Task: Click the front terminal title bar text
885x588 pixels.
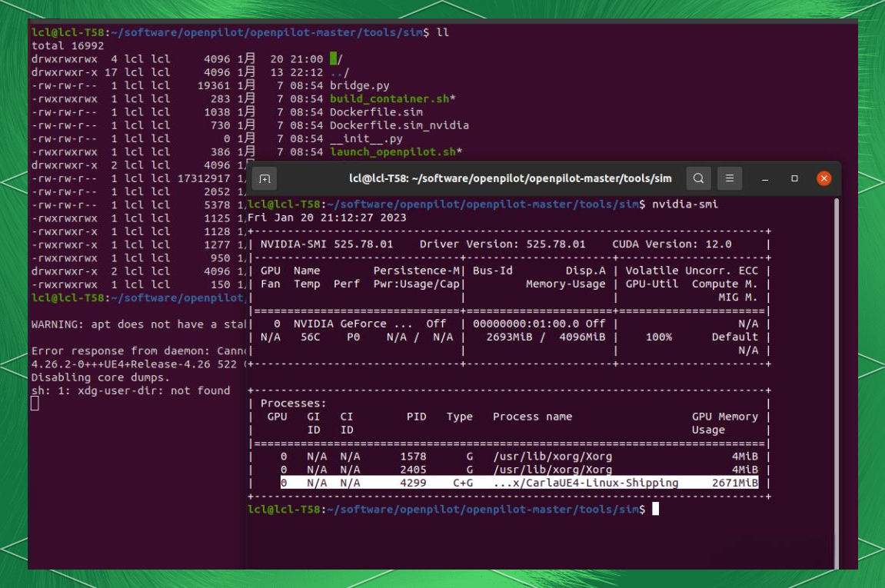Action: point(510,178)
